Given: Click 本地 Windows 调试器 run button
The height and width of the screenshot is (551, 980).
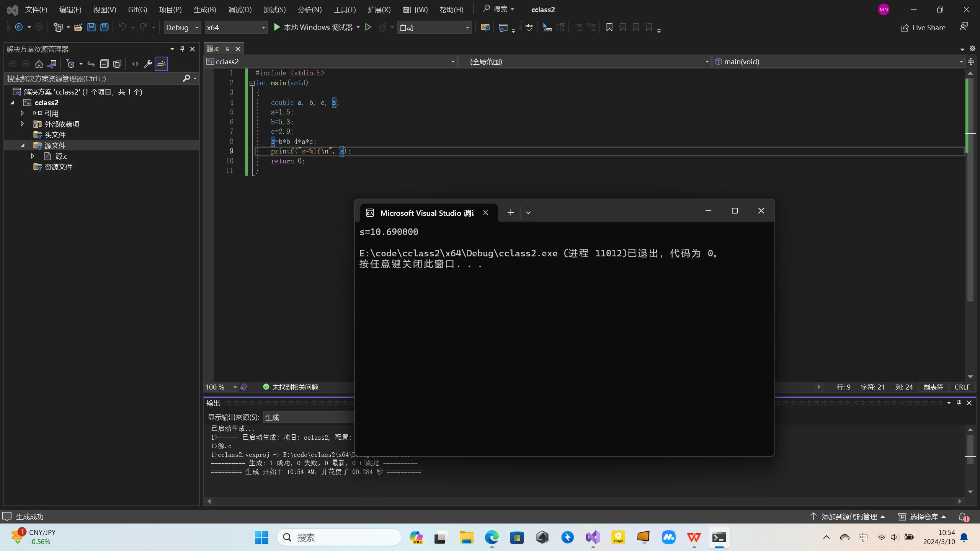Looking at the screenshot, I should coord(313,27).
